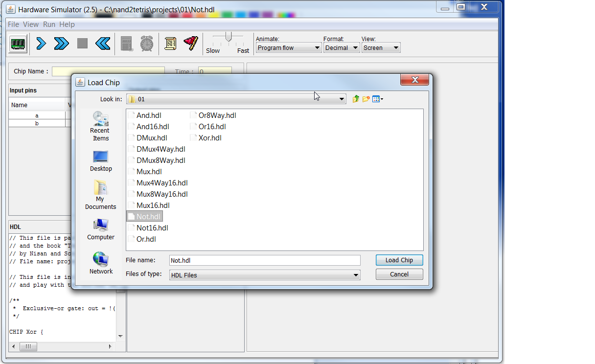Viewport: 595px width, 364px height.
Task: Open the Files of type dropdown
Action: tap(356, 275)
